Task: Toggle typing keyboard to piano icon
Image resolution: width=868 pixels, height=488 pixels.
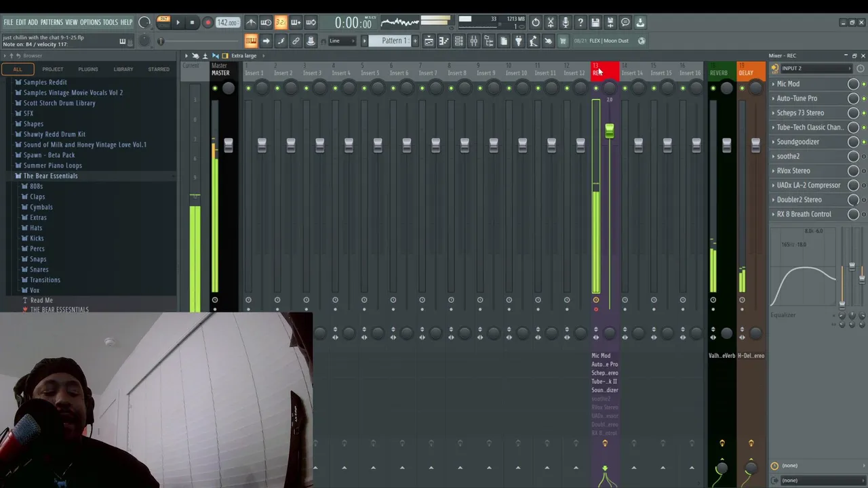Action: click(x=251, y=41)
